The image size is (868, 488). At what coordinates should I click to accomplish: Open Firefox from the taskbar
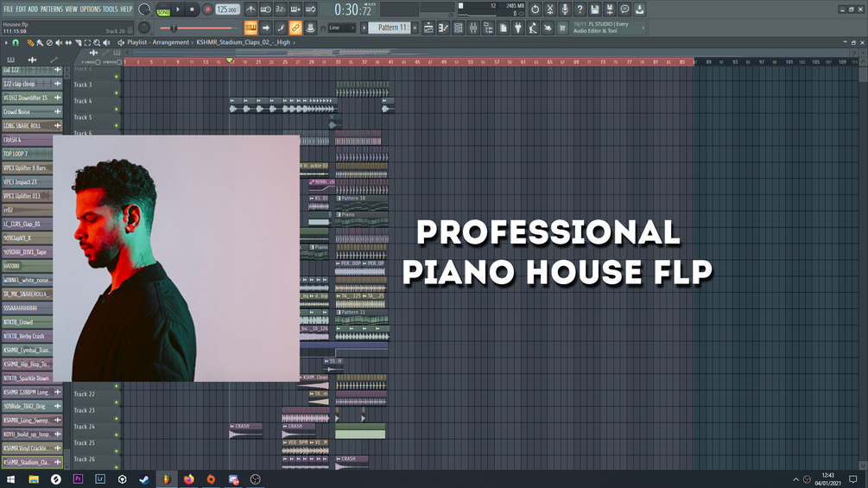coord(189,479)
